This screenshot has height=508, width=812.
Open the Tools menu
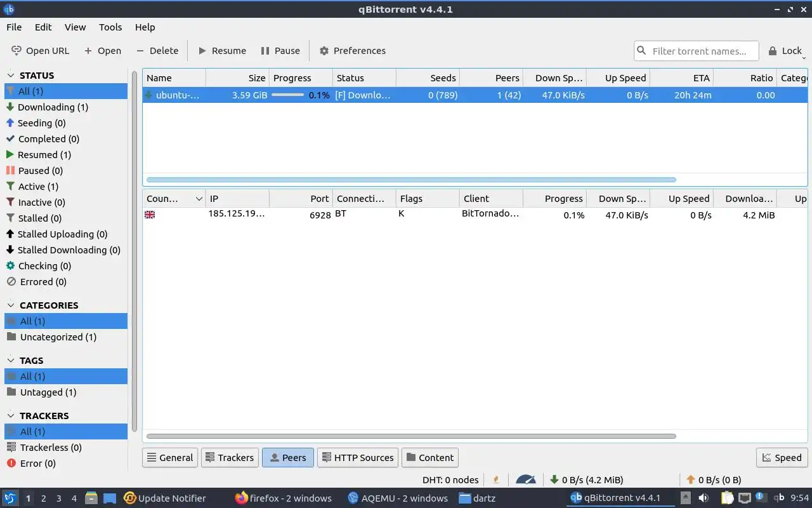(x=110, y=27)
